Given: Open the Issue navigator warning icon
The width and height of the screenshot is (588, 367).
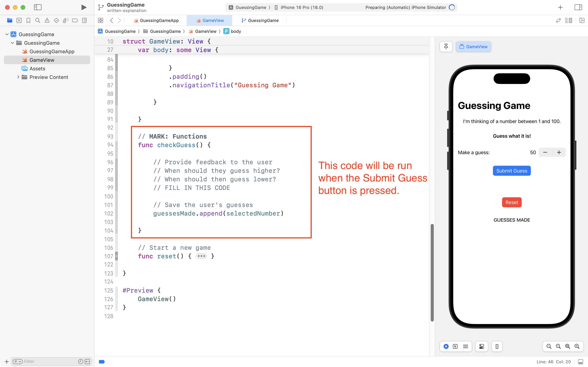Looking at the screenshot, I should [x=47, y=20].
